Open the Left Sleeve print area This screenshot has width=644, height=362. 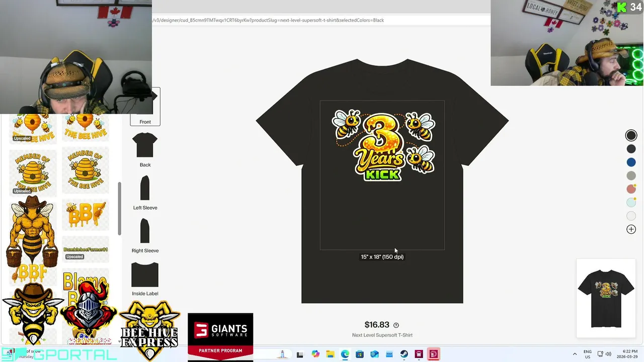(x=145, y=193)
